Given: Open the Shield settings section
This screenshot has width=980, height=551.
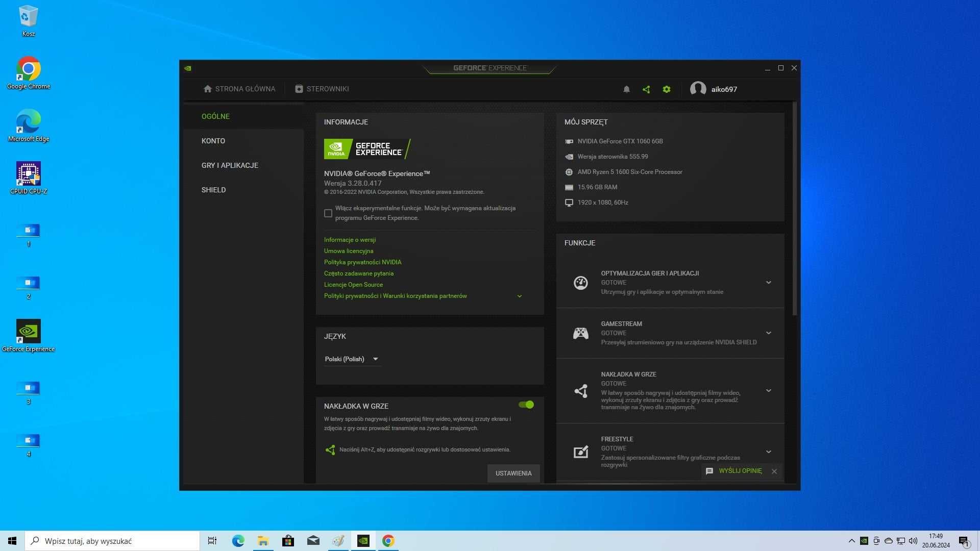Looking at the screenshot, I should [x=243, y=190].
